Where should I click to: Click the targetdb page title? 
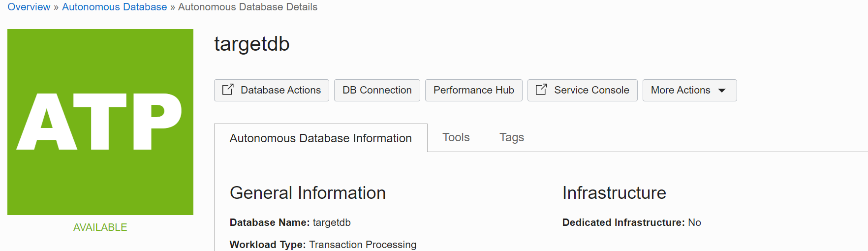pyautogui.click(x=252, y=44)
